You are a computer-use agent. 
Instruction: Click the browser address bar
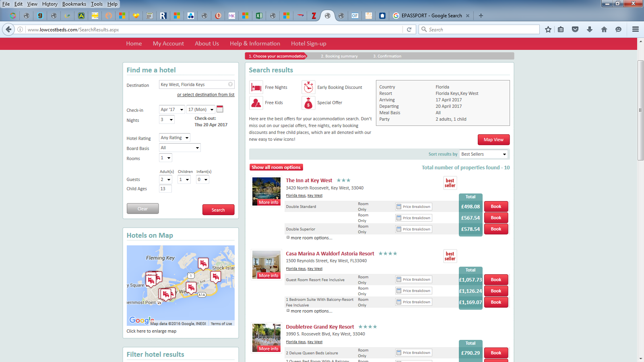[x=213, y=29]
